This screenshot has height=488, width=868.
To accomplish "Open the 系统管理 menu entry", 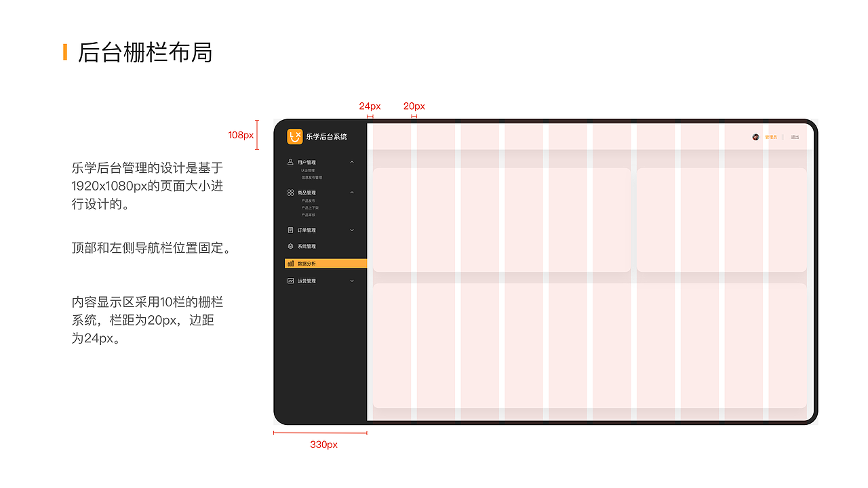I will [x=305, y=246].
